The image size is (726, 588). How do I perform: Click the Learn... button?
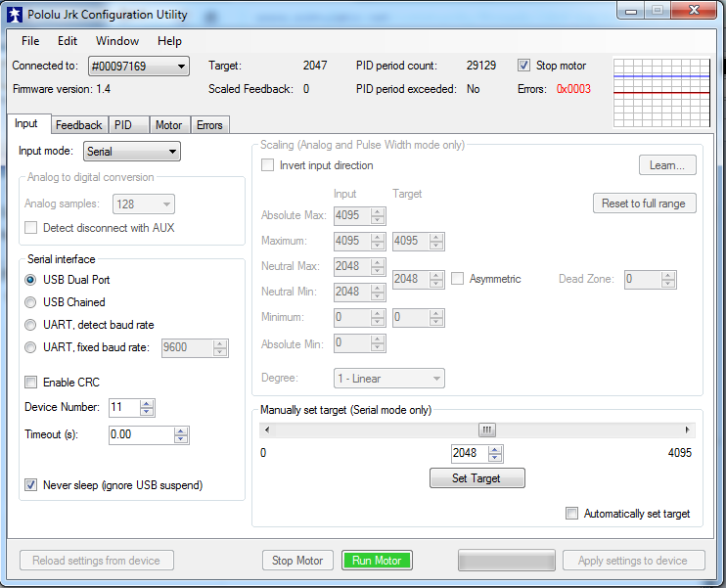coord(667,165)
